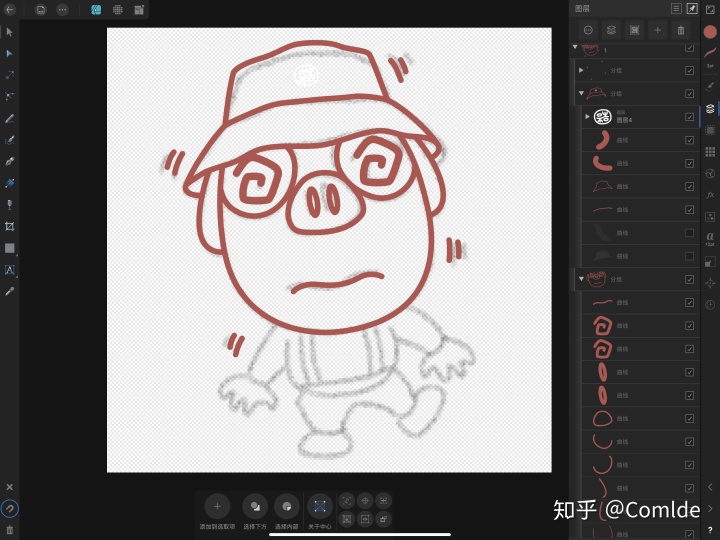The width and height of the screenshot is (720, 540).
Task: Click the bottom-left trash delete icon
Action: click(10, 530)
